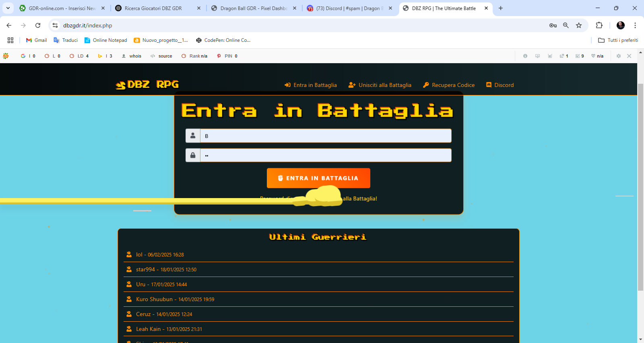The height and width of the screenshot is (343, 644).
Task: Click the LD parameter value
Action: coord(79,56)
